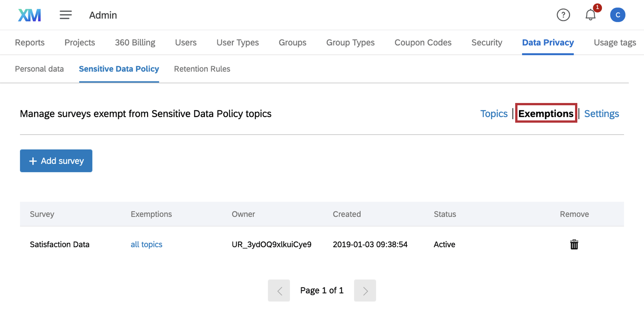Open the Users admin tab

coord(186,42)
